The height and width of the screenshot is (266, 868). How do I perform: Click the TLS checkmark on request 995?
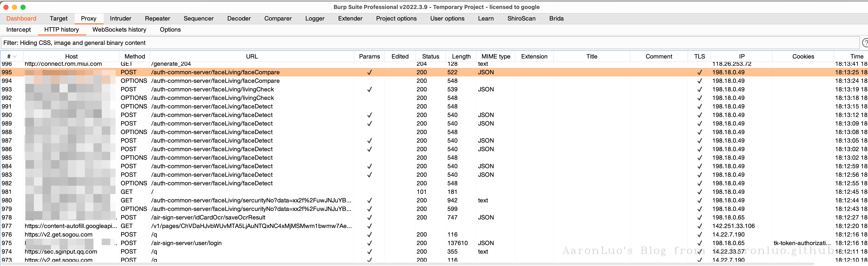tap(700, 72)
